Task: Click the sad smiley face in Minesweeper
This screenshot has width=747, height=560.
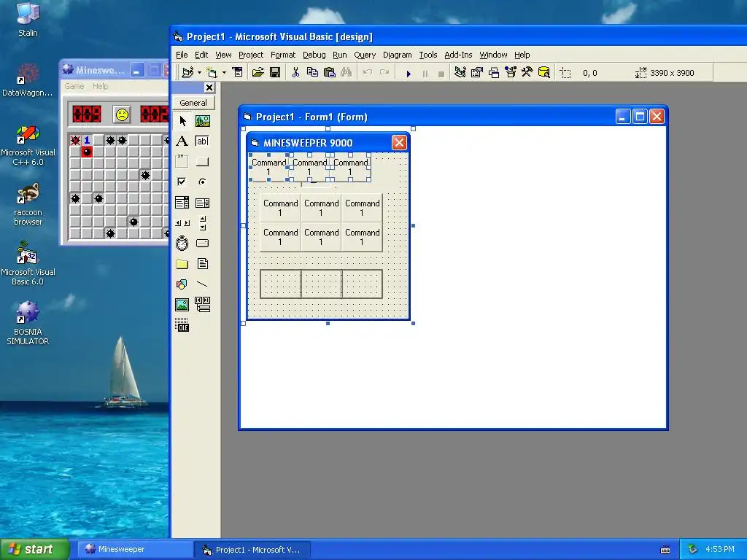Action: pyautogui.click(x=123, y=114)
